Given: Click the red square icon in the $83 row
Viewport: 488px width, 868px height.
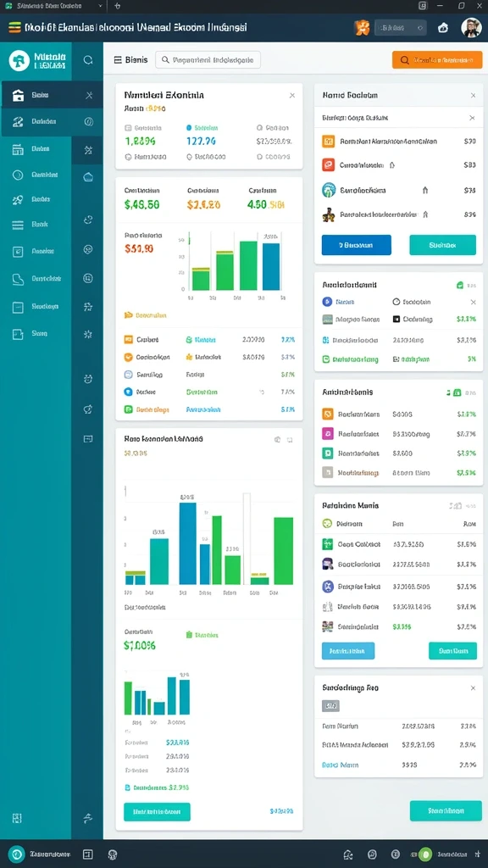Looking at the screenshot, I should coord(328,165).
